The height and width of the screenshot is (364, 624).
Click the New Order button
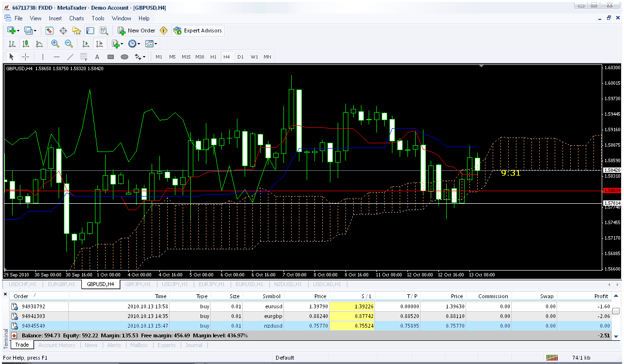(x=137, y=30)
